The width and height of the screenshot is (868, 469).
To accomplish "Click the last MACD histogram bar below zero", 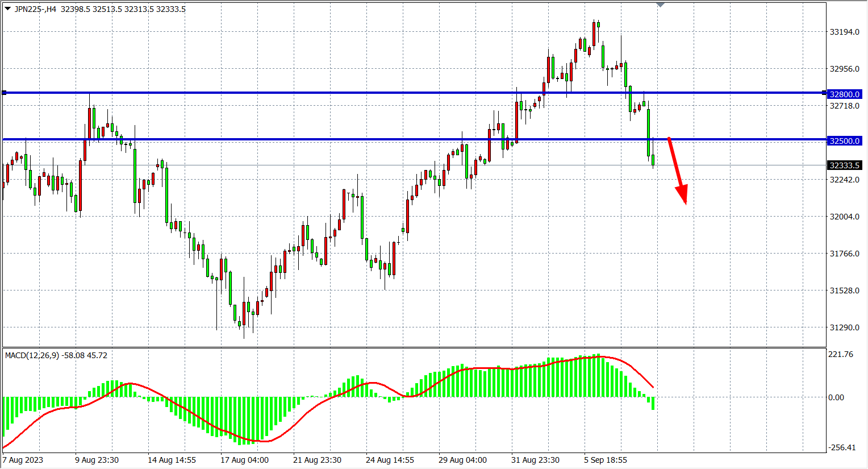I will 653,403.
